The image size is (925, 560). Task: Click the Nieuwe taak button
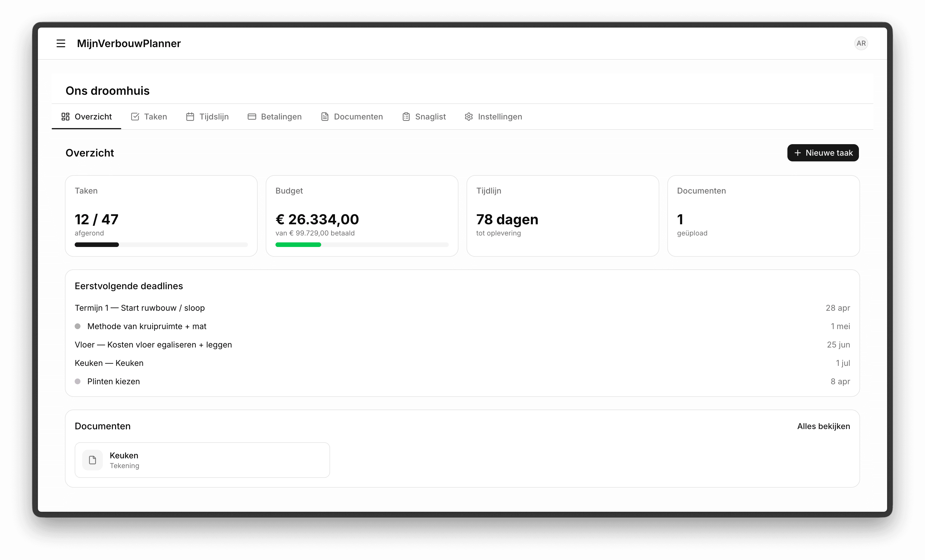pos(823,153)
